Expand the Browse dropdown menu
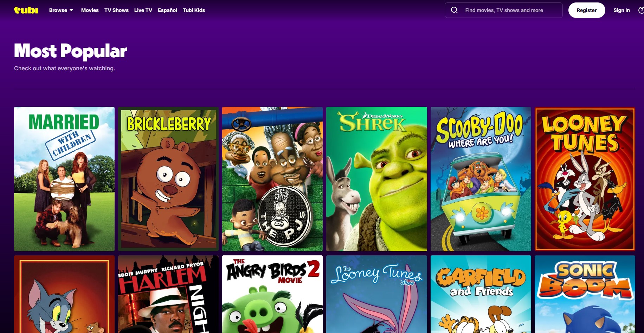The width and height of the screenshot is (644, 333). pos(61,10)
